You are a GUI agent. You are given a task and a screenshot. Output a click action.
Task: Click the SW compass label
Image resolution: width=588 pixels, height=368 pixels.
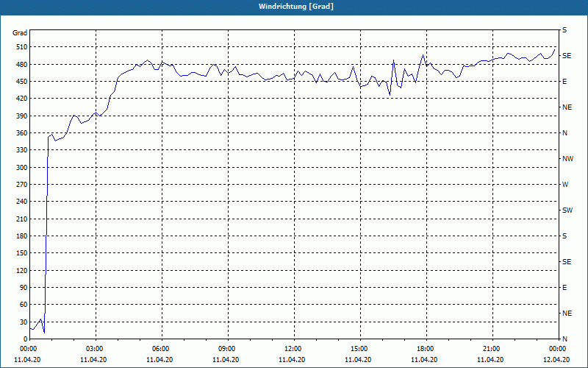tap(567, 210)
